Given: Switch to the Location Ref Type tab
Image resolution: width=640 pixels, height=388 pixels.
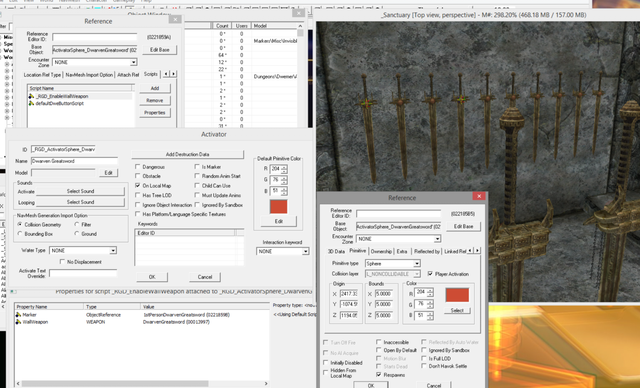Looking at the screenshot, I should click(x=42, y=75).
